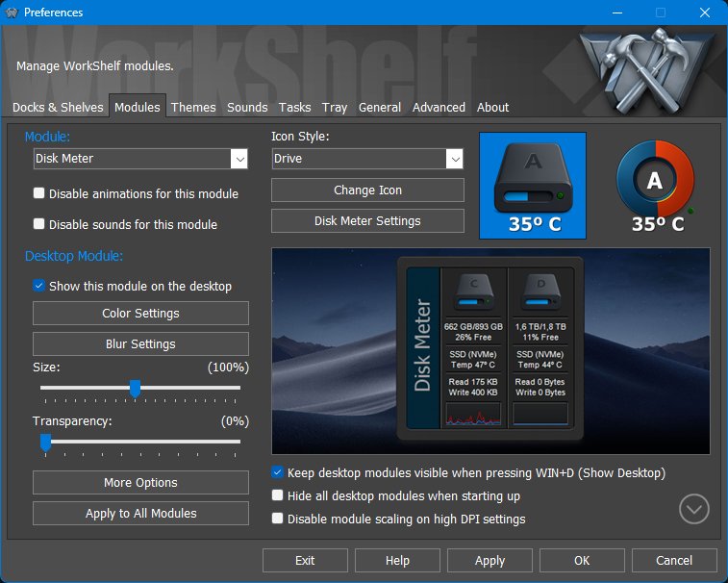Screen dimensions: 728x583
Task: Click the Exit button
Action: [x=305, y=560]
